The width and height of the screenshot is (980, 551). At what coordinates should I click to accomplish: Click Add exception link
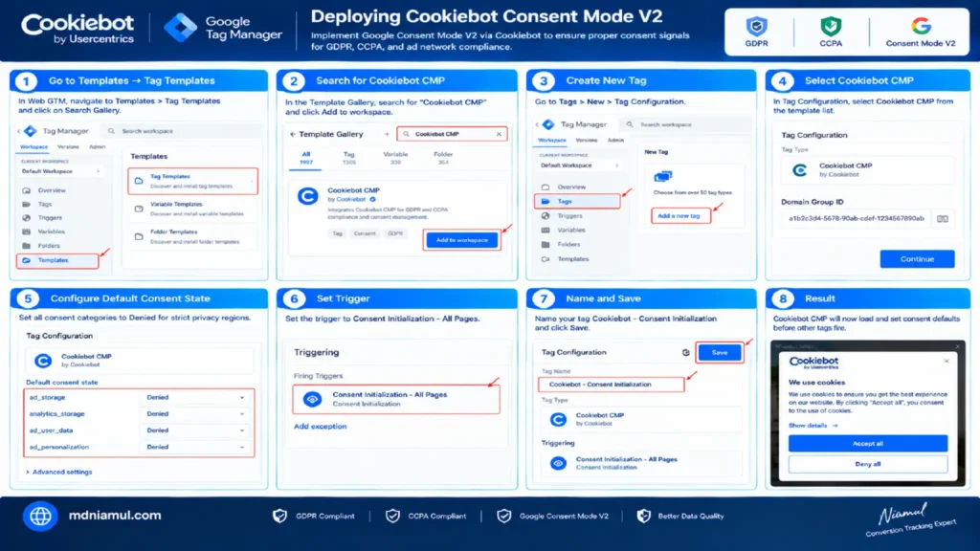click(x=320, y=427)
